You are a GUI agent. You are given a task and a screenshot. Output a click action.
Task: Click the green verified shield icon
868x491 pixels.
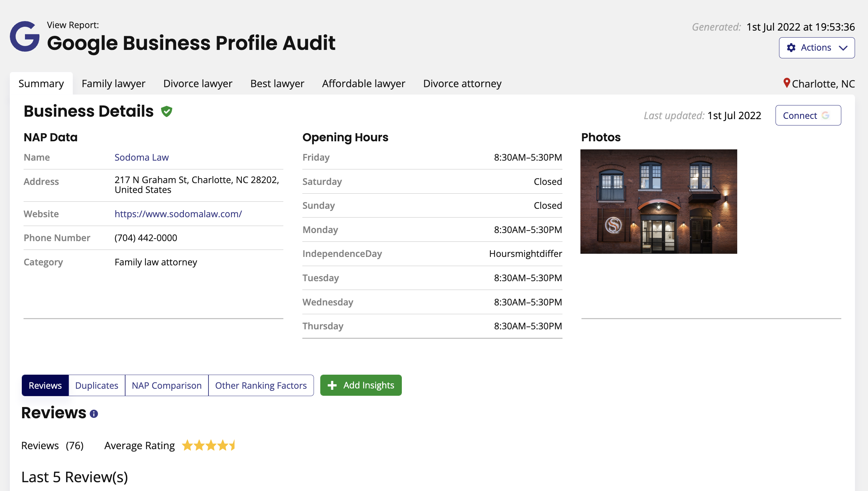coord(167,111)
